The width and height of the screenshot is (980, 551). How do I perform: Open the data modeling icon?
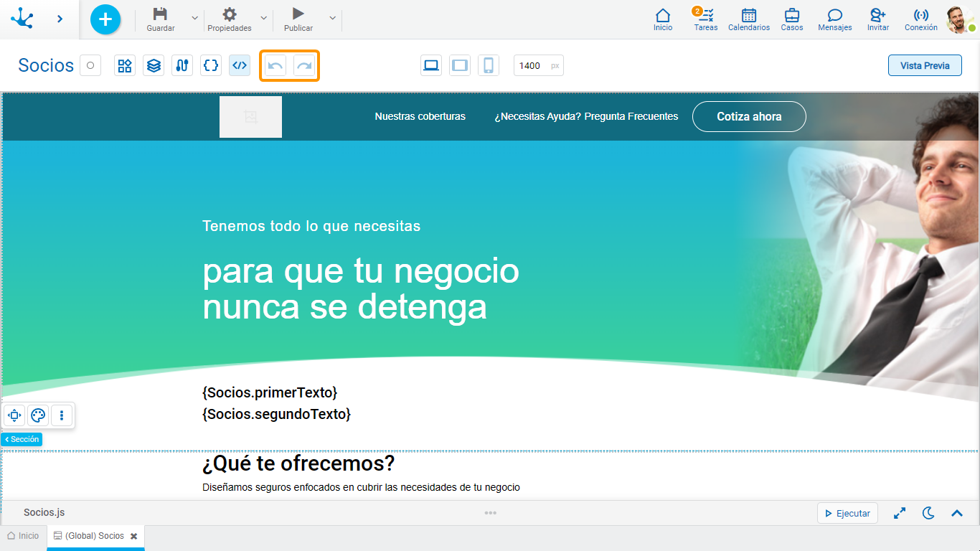[182, 65]
